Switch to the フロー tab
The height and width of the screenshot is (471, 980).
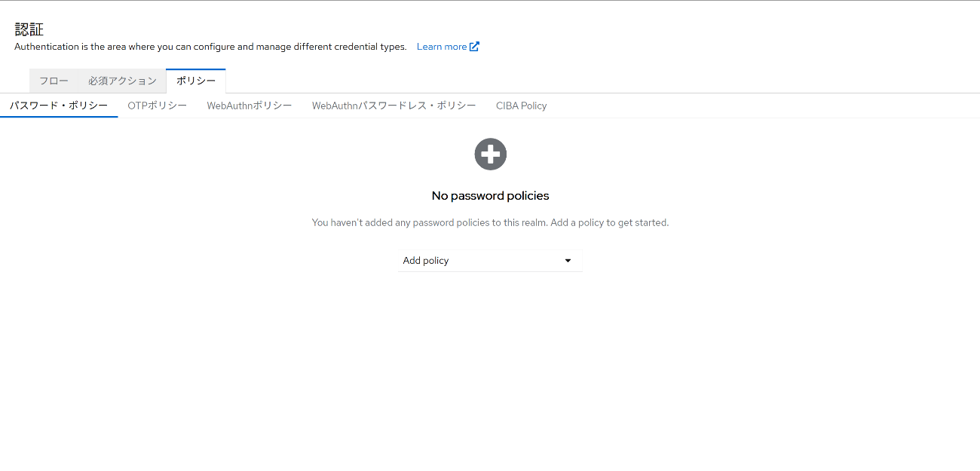point(54,81)
